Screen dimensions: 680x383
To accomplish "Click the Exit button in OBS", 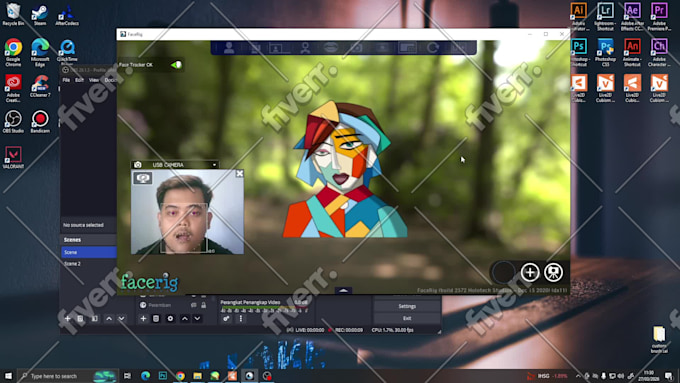I will [407, 318].
